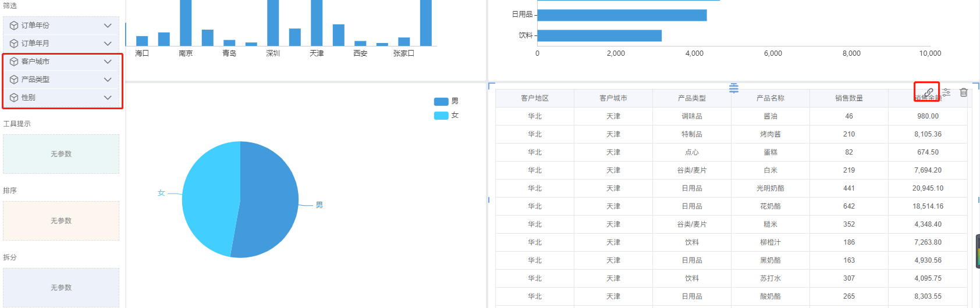
Task: Click the link/linkage icon above the table
Action: pos(928,92)
